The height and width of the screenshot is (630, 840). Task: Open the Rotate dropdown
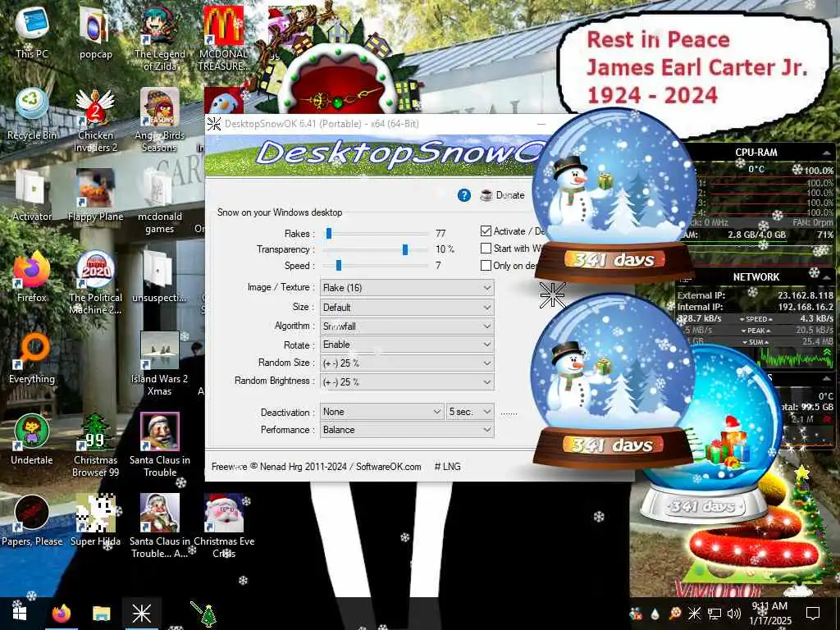click(407, 345)
